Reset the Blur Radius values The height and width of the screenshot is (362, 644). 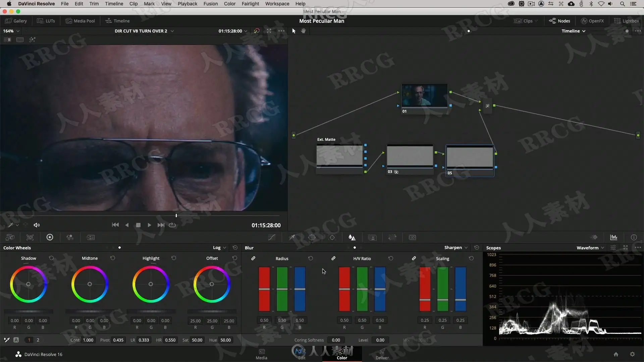click(x=311, y=258)
